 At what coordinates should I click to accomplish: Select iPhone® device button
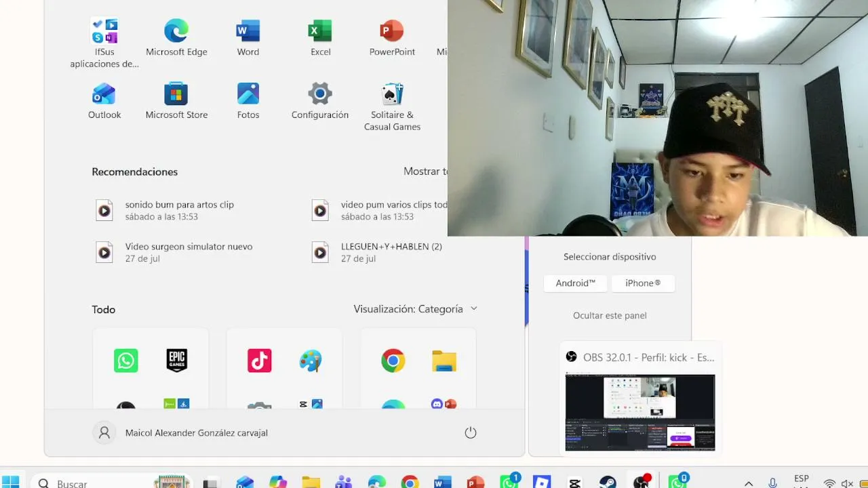[643, 283]
